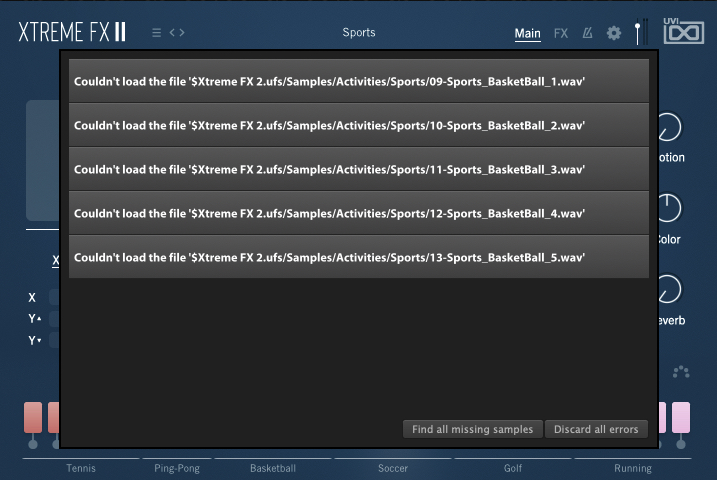Viewport: 717px width, 480px height.
Task: Click the Motion knob
Action: (669, 127)
